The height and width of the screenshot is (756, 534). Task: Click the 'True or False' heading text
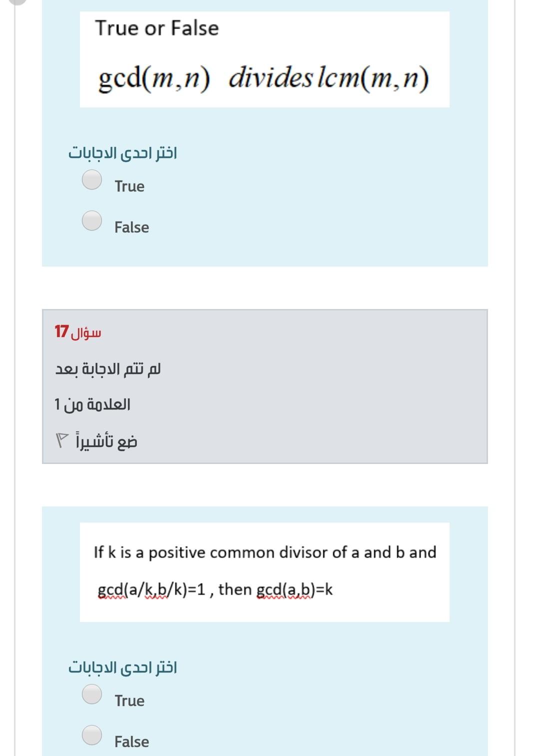click(x=156, y=28)
